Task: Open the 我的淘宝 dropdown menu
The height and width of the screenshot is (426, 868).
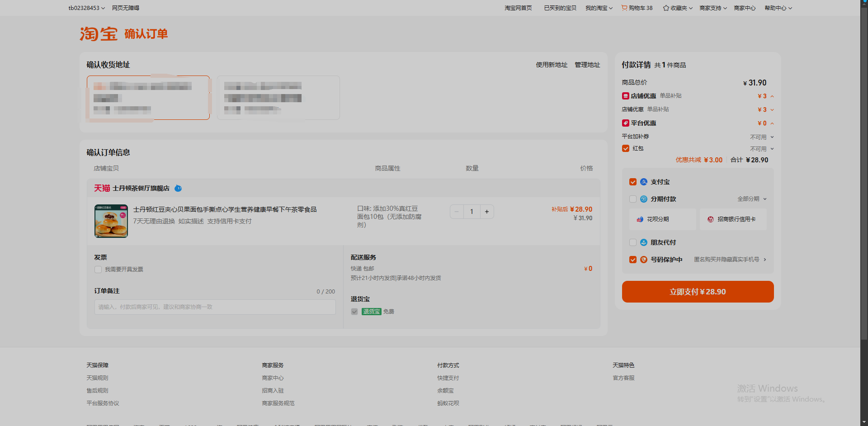Action: (599, 8)
